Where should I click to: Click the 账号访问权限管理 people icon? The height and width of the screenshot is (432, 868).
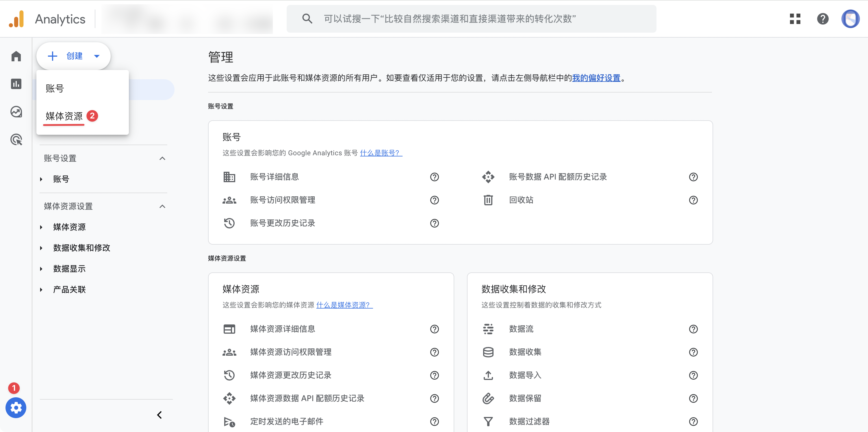[229, 200]
